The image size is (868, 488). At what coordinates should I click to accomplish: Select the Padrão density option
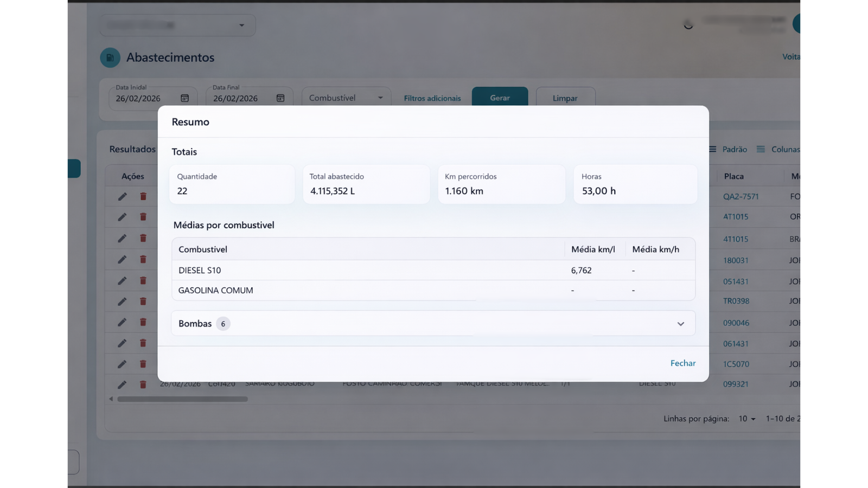(728, 149)
